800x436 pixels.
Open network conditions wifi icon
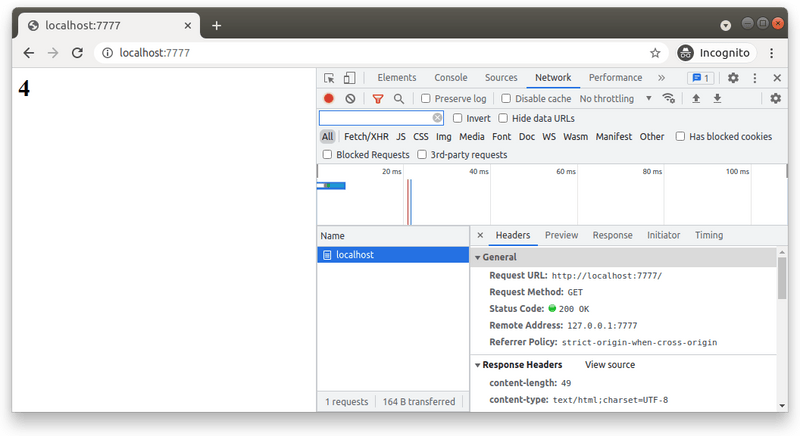[668, 98]
